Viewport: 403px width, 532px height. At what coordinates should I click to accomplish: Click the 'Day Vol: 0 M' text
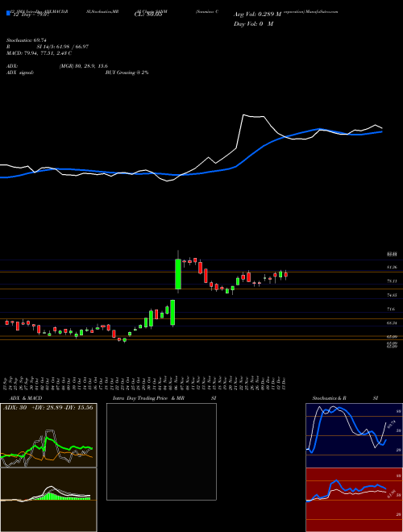pos(253,24)
